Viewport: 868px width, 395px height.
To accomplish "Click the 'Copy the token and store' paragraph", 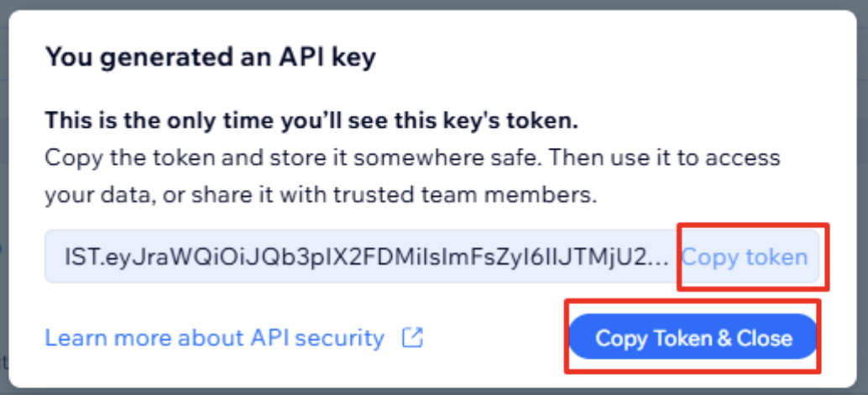I will tap(412, 176).
